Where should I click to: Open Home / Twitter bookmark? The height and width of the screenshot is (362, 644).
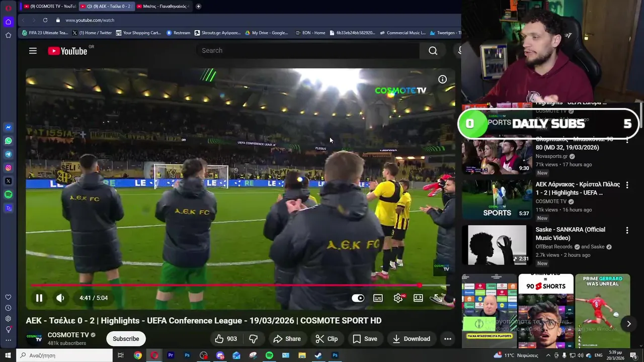click(x=92, y=33)
